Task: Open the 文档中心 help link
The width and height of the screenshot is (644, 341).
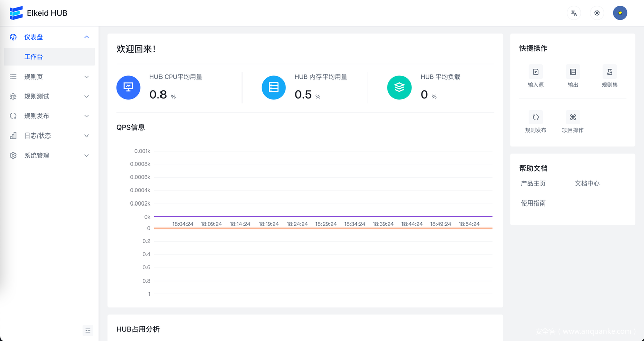Action: (x=587, y=184)
